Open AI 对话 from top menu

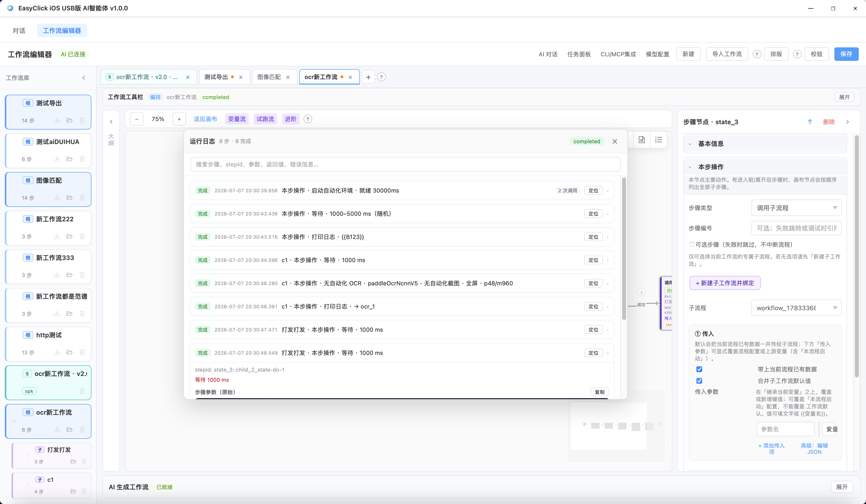click(548, 54)
